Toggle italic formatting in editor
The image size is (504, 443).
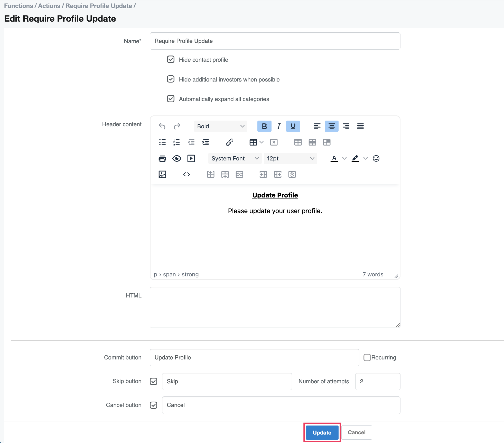click(279, 126)
